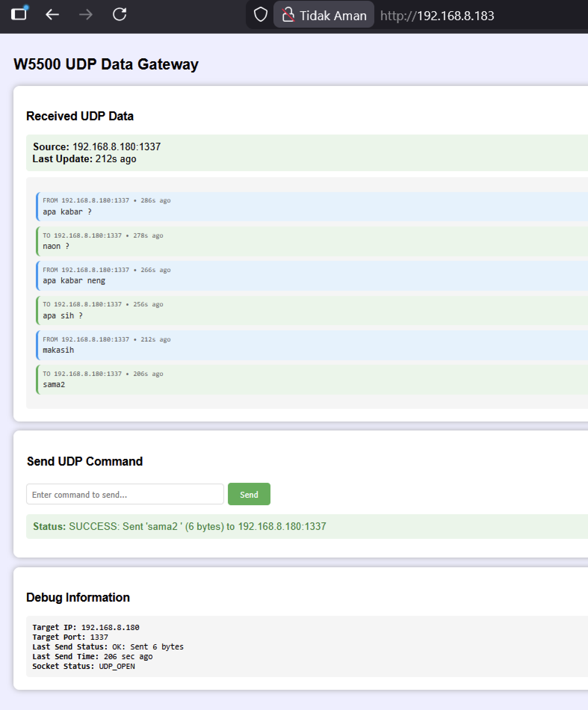Click the 'W5500 UDP Data Gateway' title
This screenshot has width=588, height=710.
106,64
